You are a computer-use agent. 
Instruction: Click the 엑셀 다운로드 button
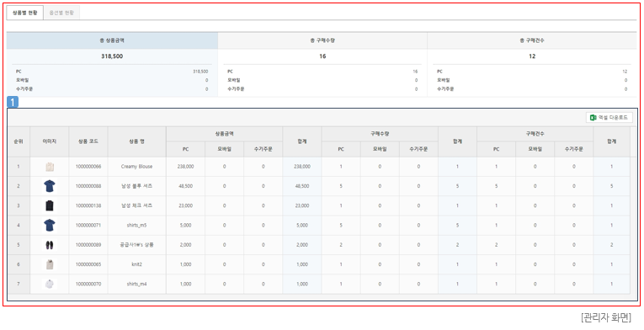pos(609,118)
